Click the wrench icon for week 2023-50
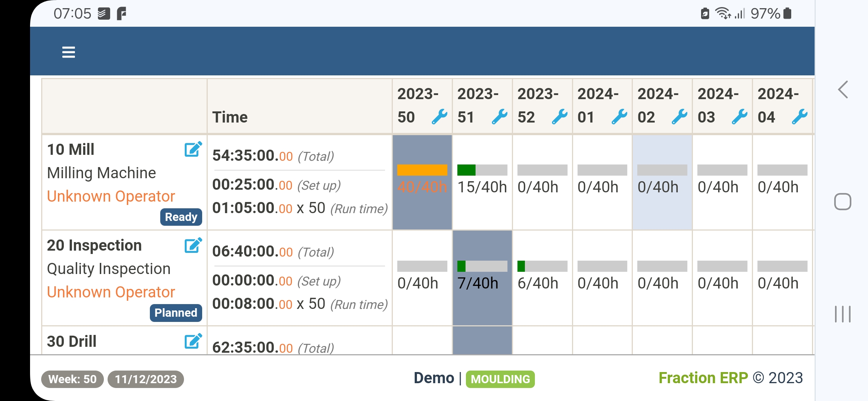The height and width of the screenshot is (401, 868). coord(440,117)
